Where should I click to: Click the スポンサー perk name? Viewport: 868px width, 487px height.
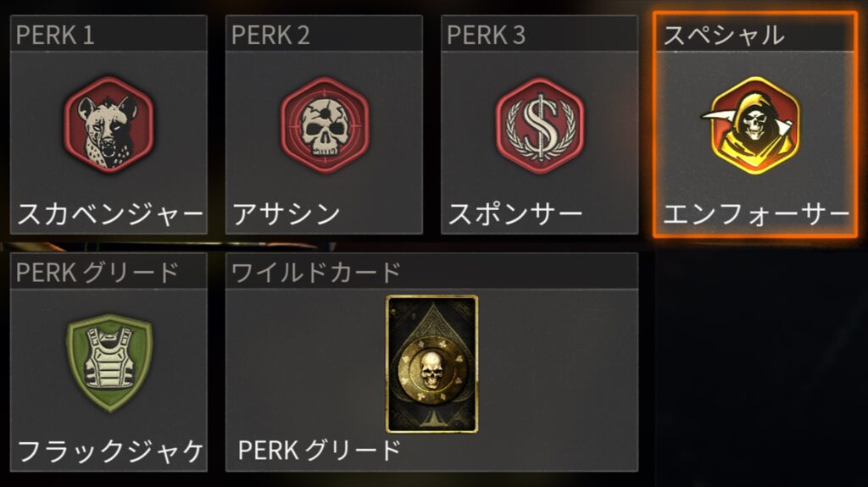coord(515,214)
